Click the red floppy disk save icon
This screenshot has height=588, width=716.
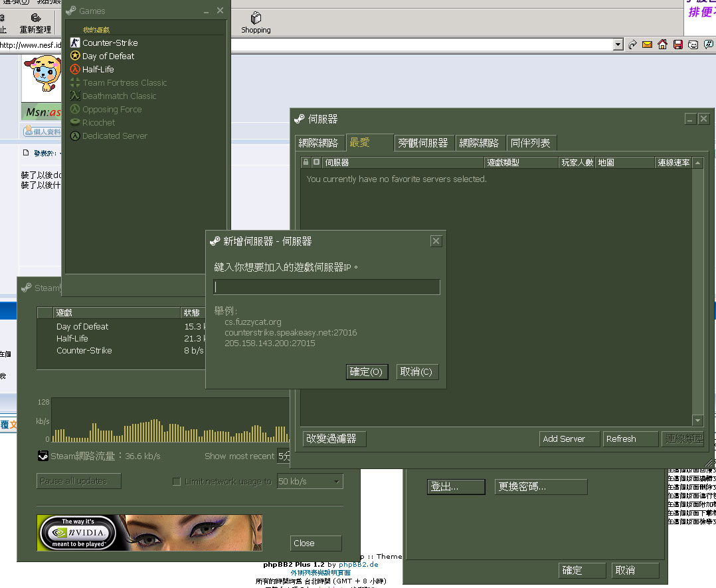click(678, 45)
